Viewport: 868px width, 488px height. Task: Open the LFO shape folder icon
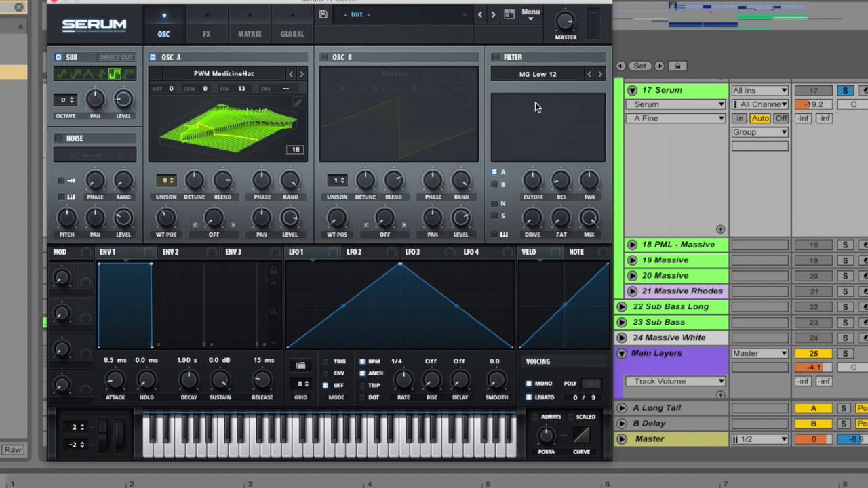(x=300, y=365)
